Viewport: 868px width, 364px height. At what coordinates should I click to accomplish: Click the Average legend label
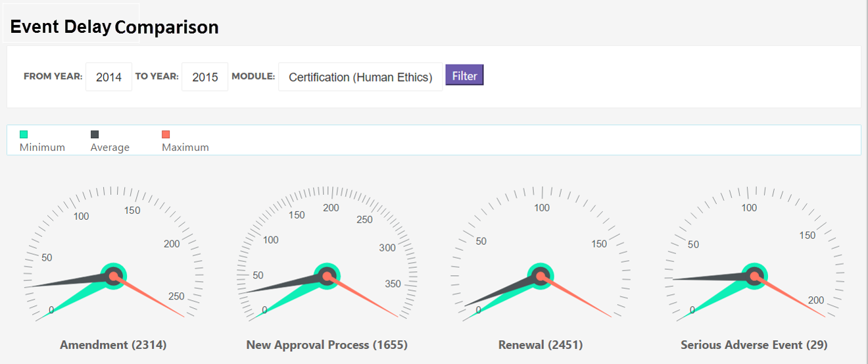(x=110, y=147)
